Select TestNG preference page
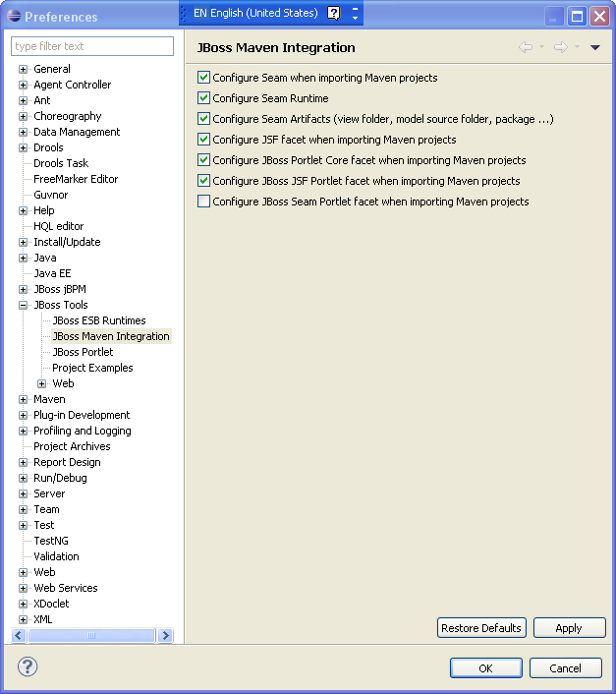This screenshot has height=694, width=616. (x=51, y=541)
